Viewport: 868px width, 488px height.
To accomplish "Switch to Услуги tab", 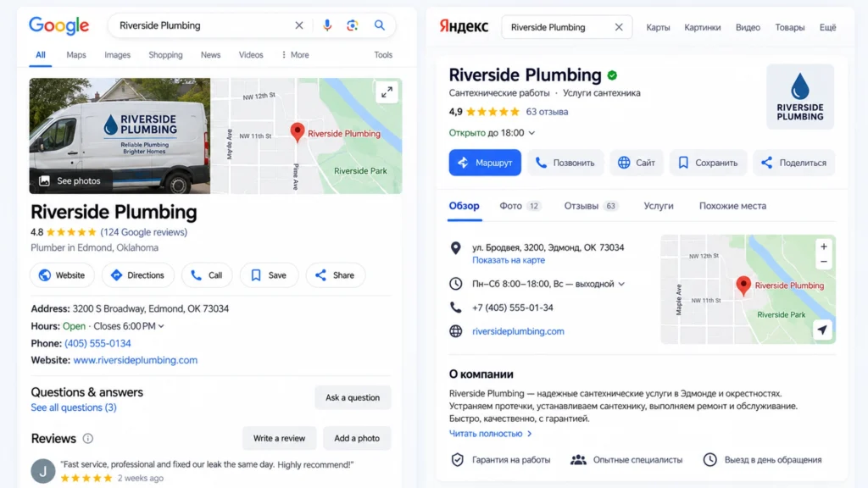I will 658,206.
